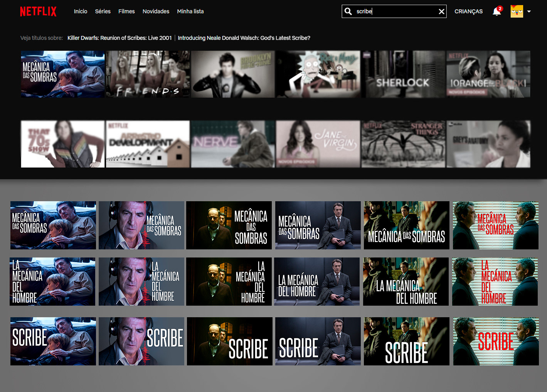Select the Jane the Virgin thumbnail
This screenshot has width=547, height=392.
pyautogui.click(x=318, y=144)
